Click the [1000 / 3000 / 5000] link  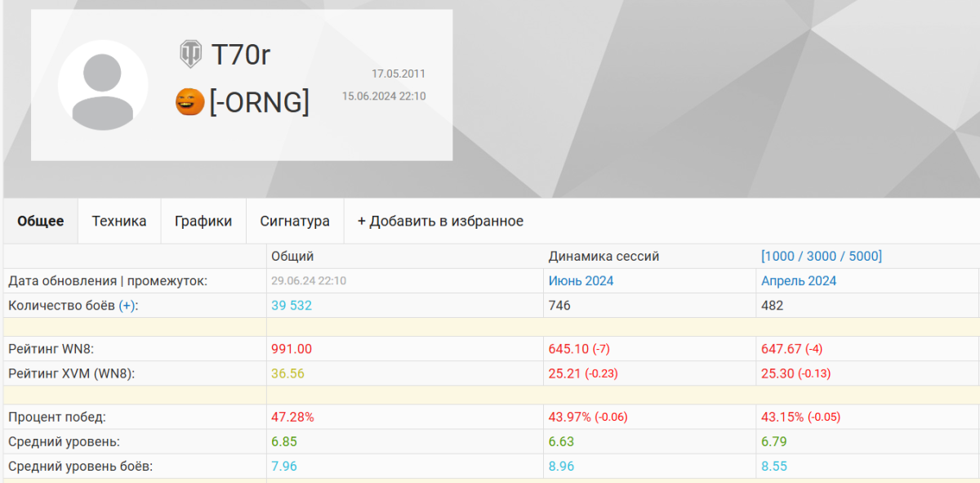(822, 256)
